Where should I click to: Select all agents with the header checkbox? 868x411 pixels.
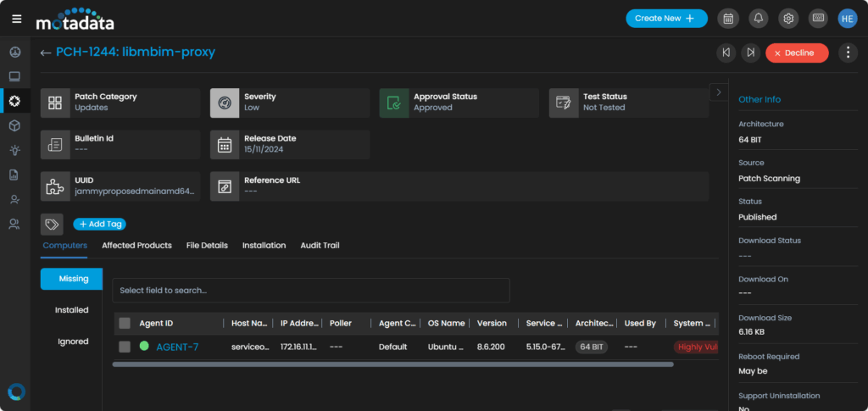point(125,323)
